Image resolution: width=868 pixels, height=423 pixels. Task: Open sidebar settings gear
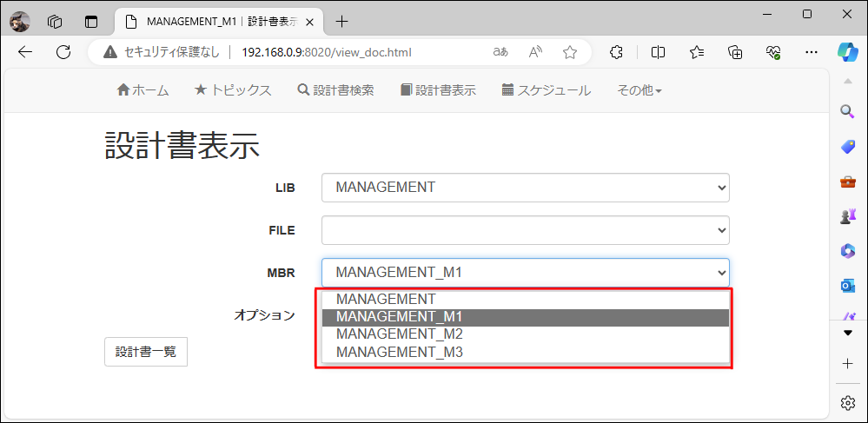(x=847, y=402)
